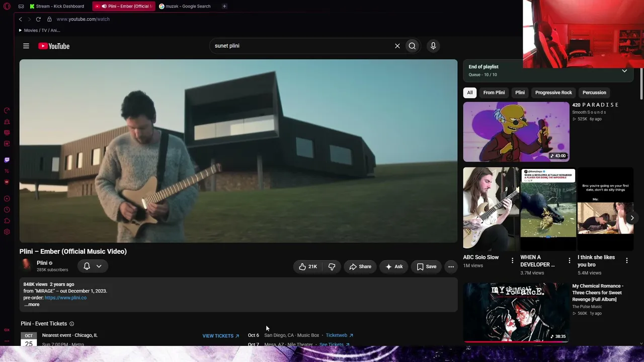
Task: Search with voice microphone
Action: tap(433, 46)
